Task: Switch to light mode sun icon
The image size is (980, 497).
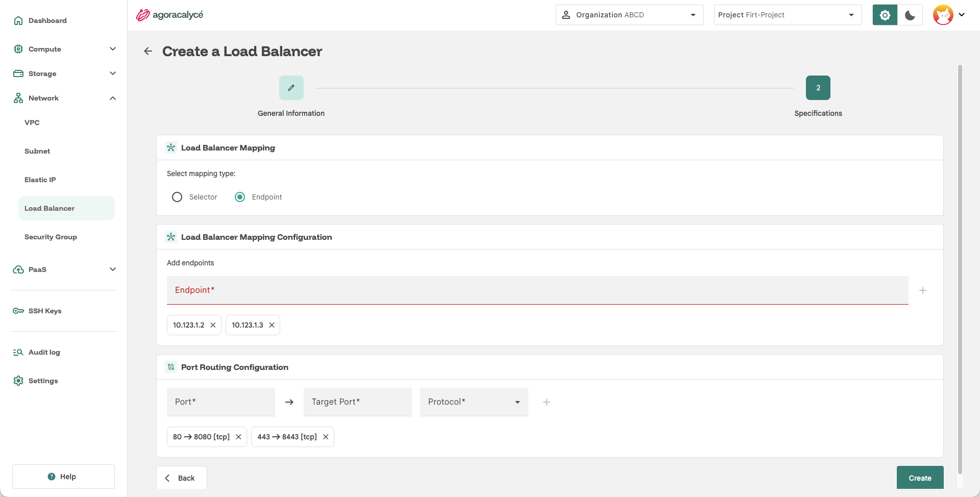Action: coord(885,15)
